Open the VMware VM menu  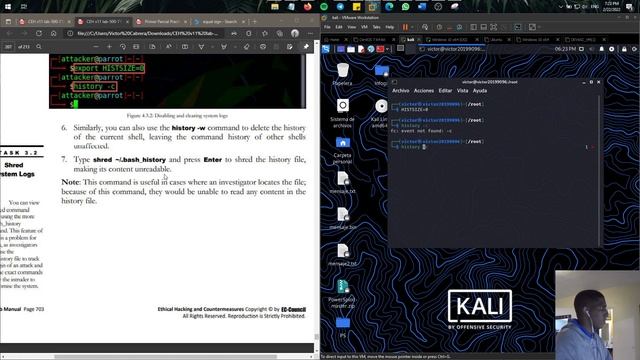364,27
